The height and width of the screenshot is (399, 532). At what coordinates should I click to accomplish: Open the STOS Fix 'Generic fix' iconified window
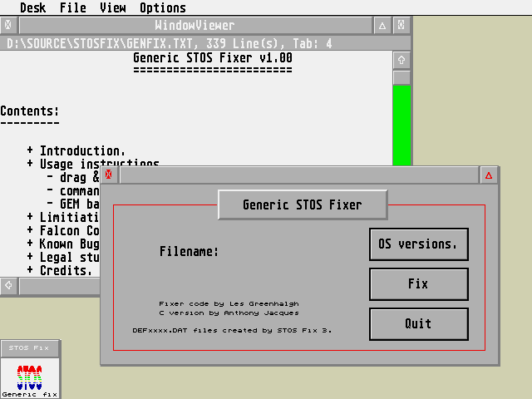point(30,376)
